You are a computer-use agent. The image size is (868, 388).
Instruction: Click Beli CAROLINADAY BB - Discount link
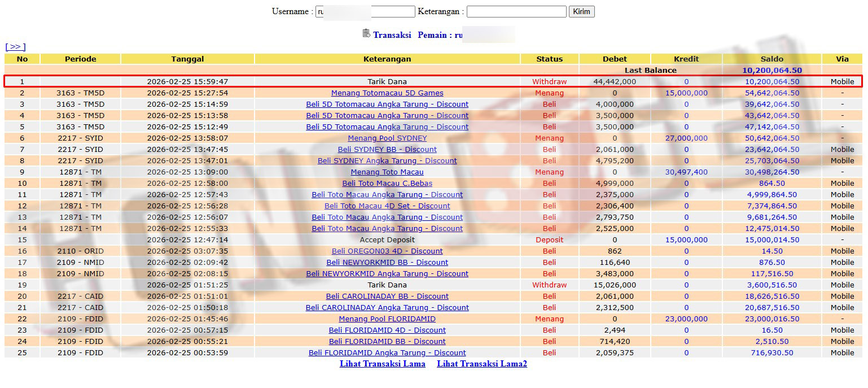pos(387,297)
